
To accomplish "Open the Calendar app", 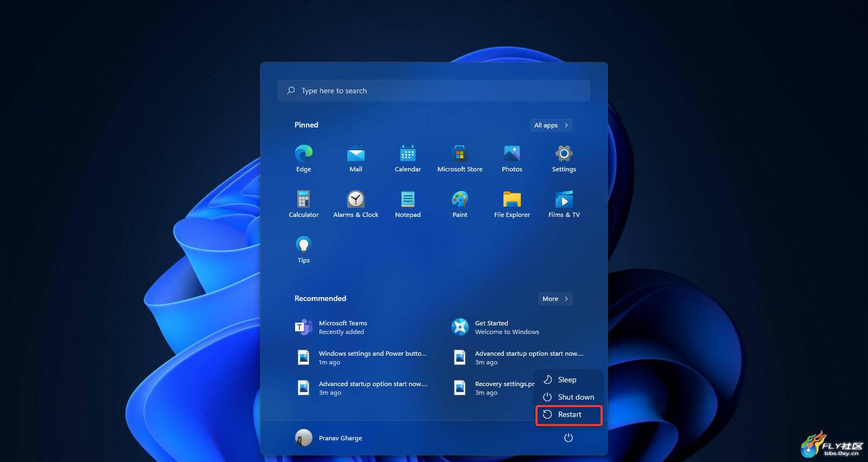I will click(408, 158).
